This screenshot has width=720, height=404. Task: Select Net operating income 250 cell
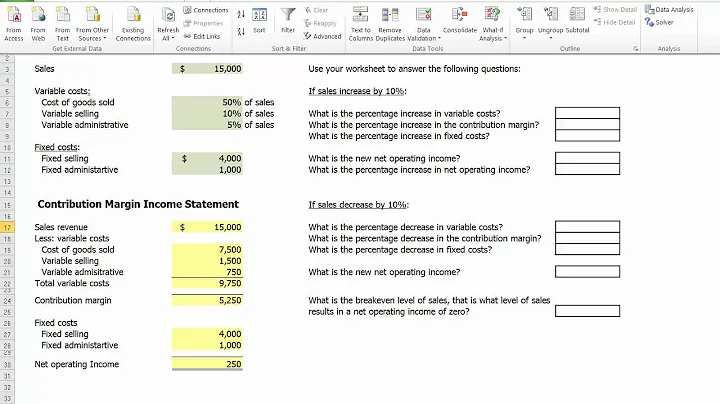(207, 364)
